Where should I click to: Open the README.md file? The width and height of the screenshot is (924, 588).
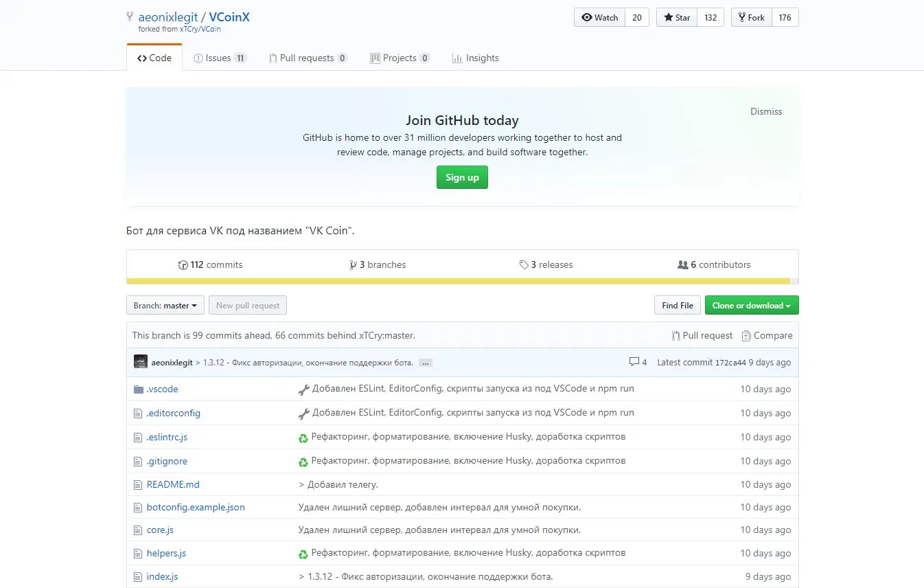coord(173,485)
